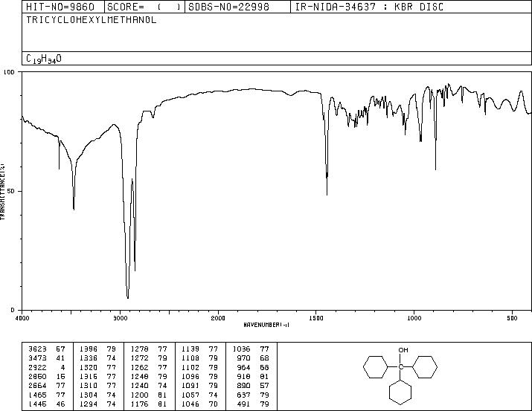
Task: Click the 1000 x-axis tick label
Action: [414, 318]
